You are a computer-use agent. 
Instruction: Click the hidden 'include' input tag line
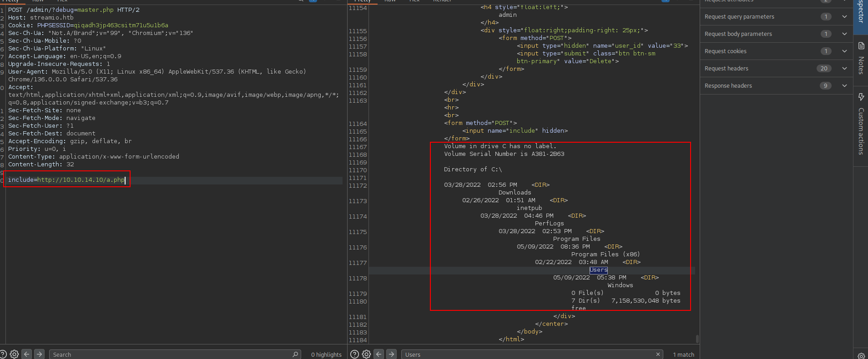pos(515,131)
